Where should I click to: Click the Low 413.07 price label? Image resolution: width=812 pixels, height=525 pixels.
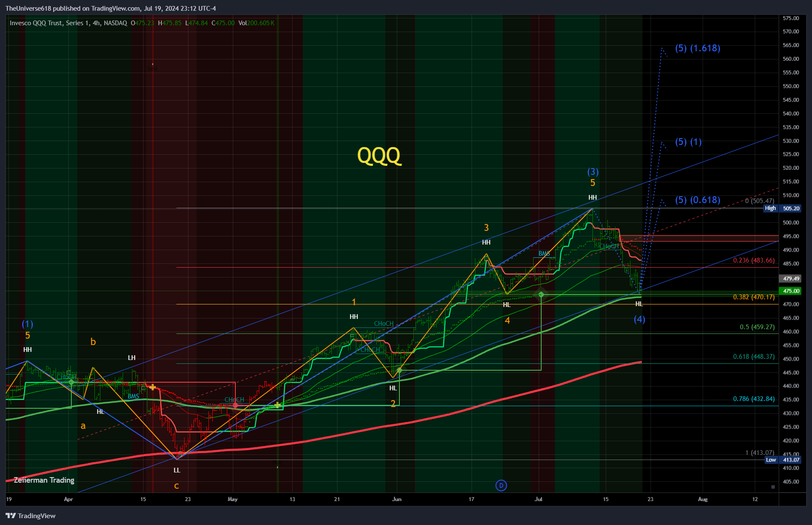pos(783,460)
